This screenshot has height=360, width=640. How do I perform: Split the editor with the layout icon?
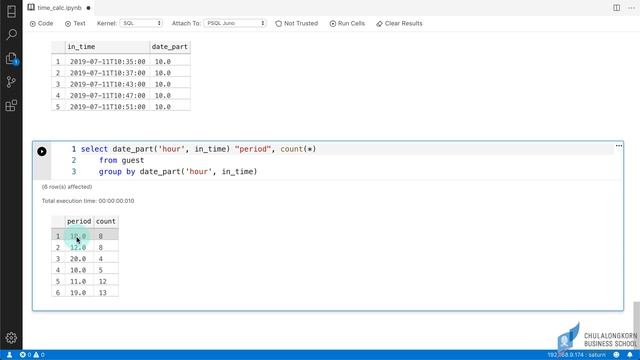(x=616, y=8)
